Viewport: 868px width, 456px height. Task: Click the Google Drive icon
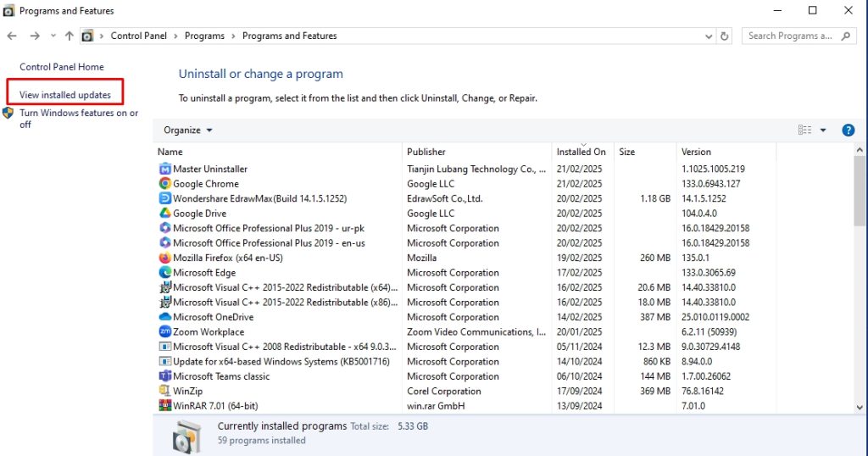[165, 213]
